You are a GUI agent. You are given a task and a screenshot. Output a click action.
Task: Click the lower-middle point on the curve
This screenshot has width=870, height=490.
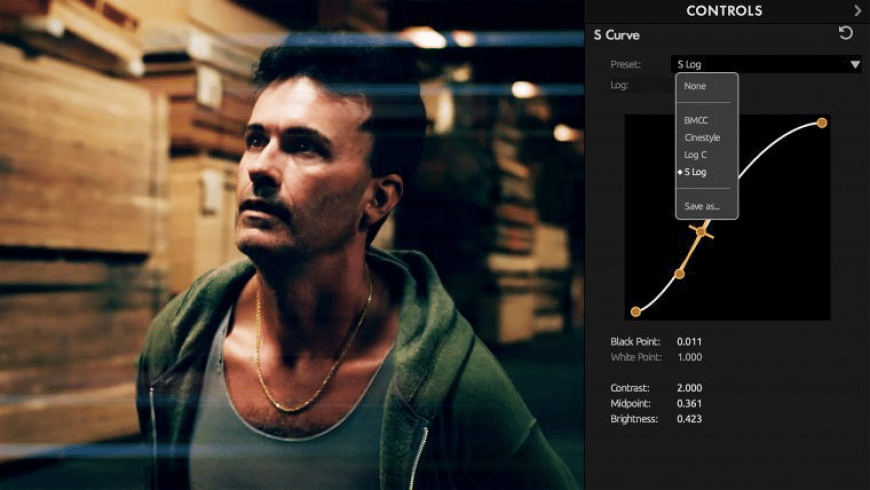[x=679, y=273]
